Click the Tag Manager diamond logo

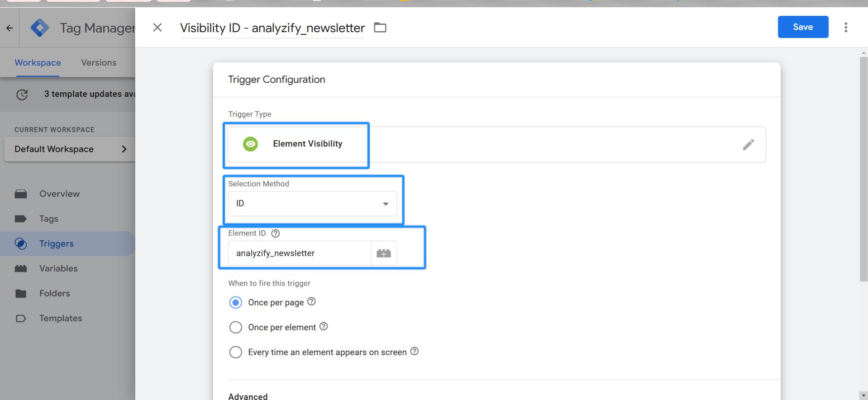tap(40, 28)
